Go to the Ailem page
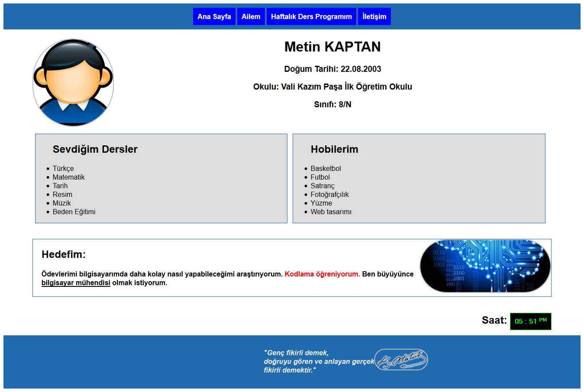Screen dimensions: 584x392 coord(251,16)
